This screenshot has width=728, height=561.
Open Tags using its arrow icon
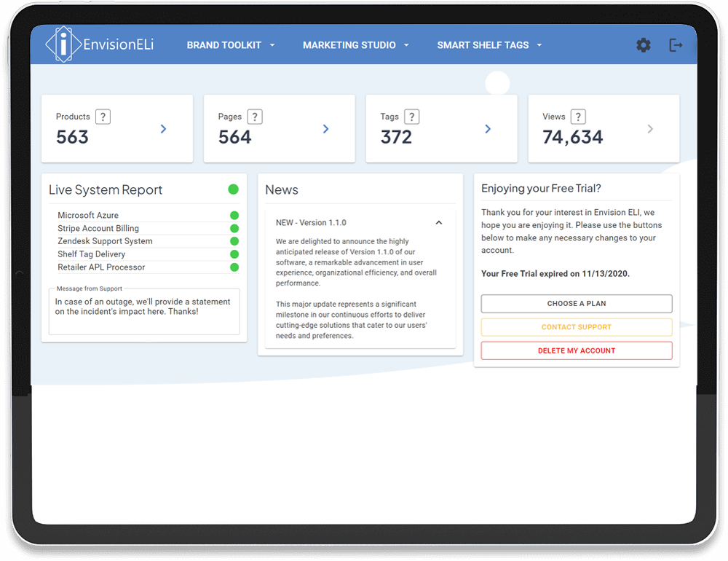tap(488, 129)
